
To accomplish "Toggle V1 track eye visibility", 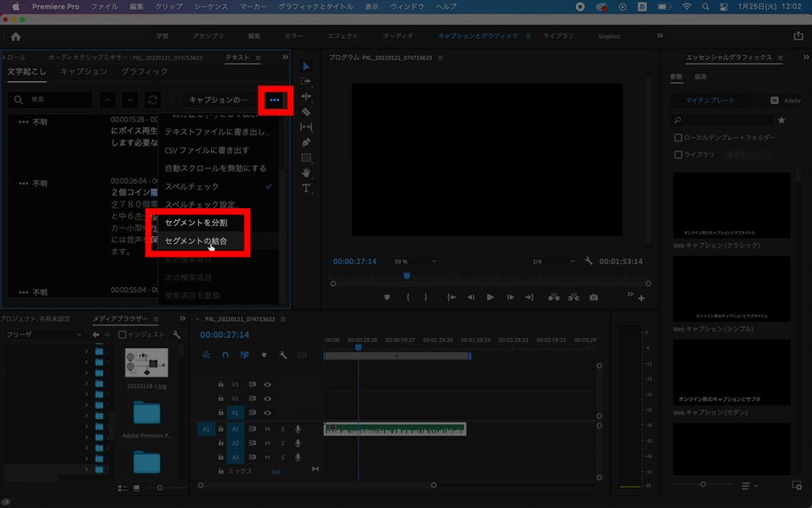I will tap(267, 413).
